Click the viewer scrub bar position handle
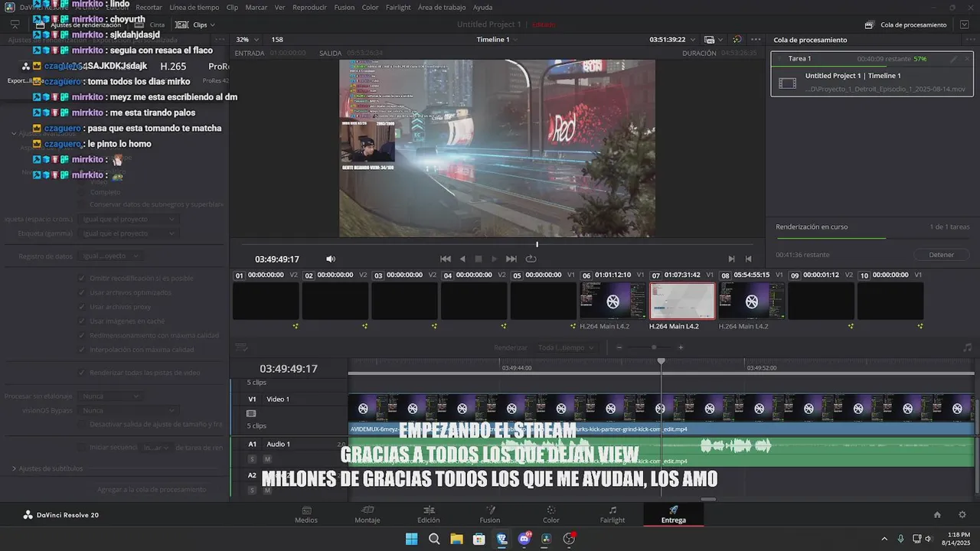980x551 pixels. (537, 244)
